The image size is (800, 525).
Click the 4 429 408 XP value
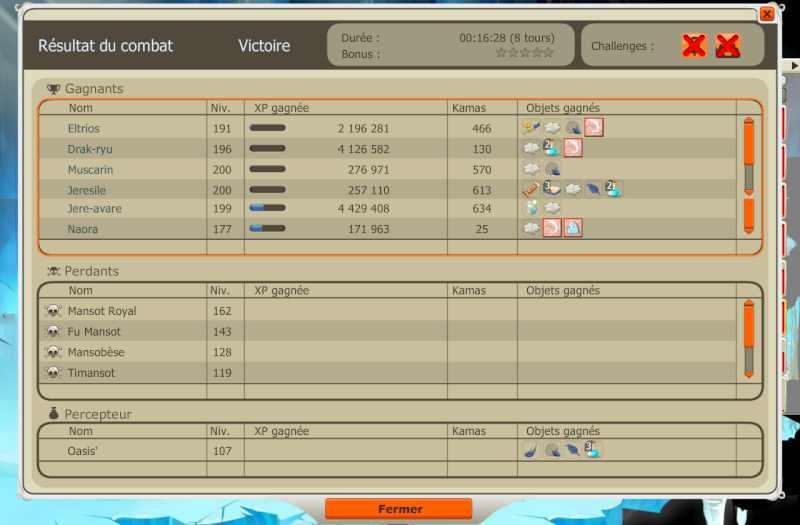[x=363, y=209]
